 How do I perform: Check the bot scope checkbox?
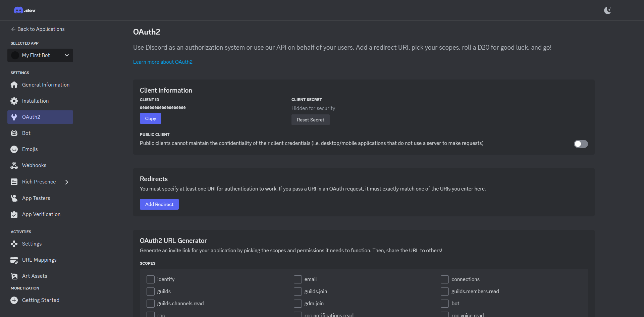(x=445, y=304)
